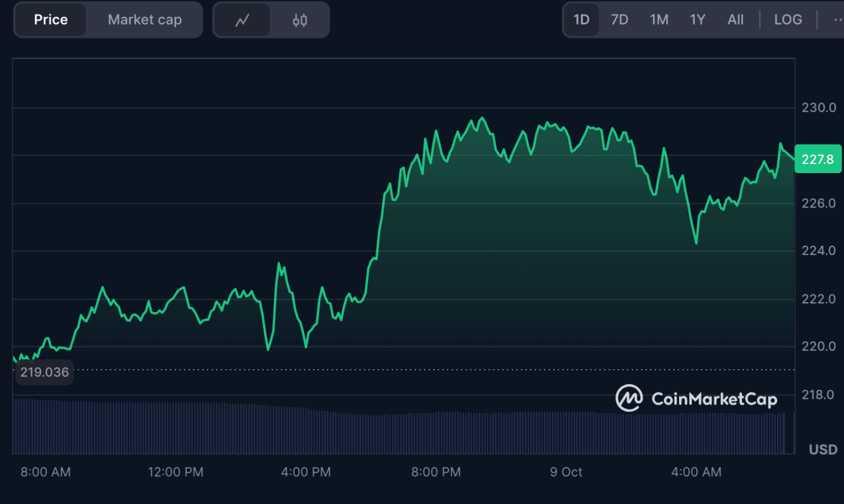Set chart range to 1Y

(697, 19)
